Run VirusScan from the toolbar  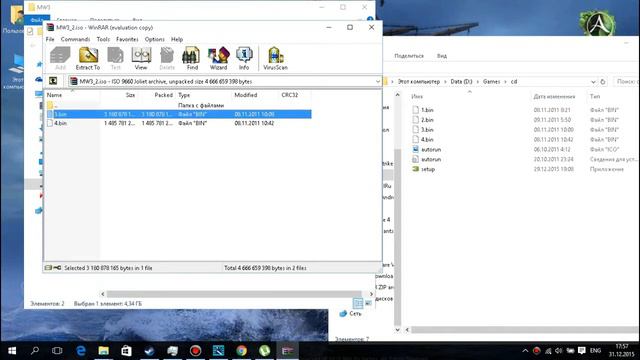(276, 58)
